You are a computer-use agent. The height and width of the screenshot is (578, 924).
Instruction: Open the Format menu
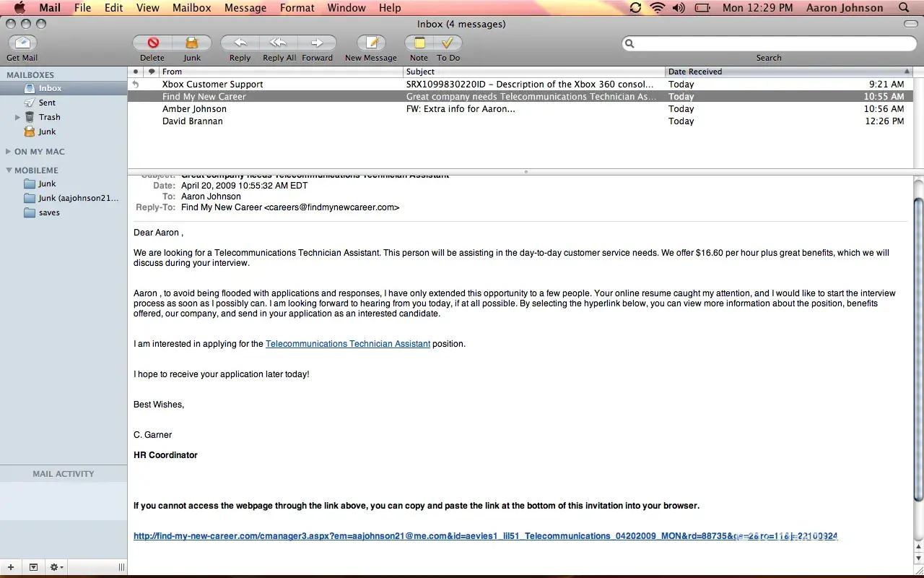pos(297,8)
